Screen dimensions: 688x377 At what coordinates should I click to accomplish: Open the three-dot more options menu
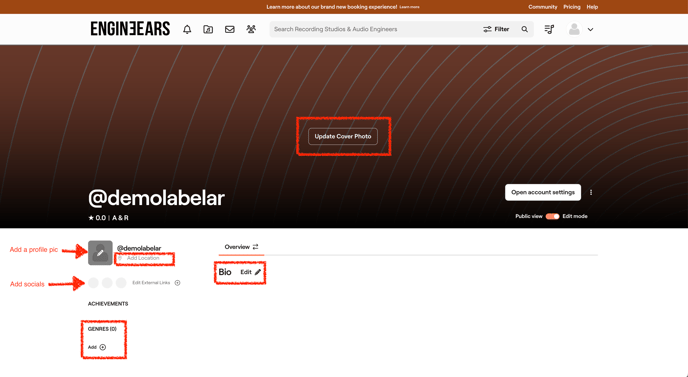point(591,192)
